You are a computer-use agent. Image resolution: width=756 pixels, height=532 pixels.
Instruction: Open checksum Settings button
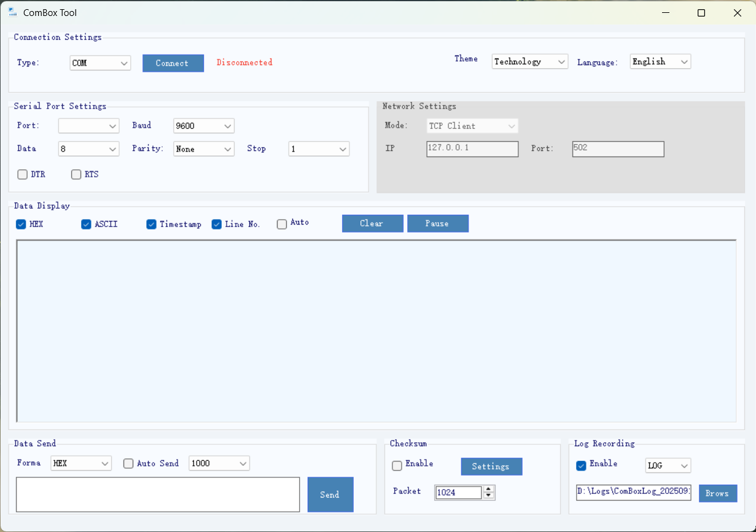pos(491,467)
